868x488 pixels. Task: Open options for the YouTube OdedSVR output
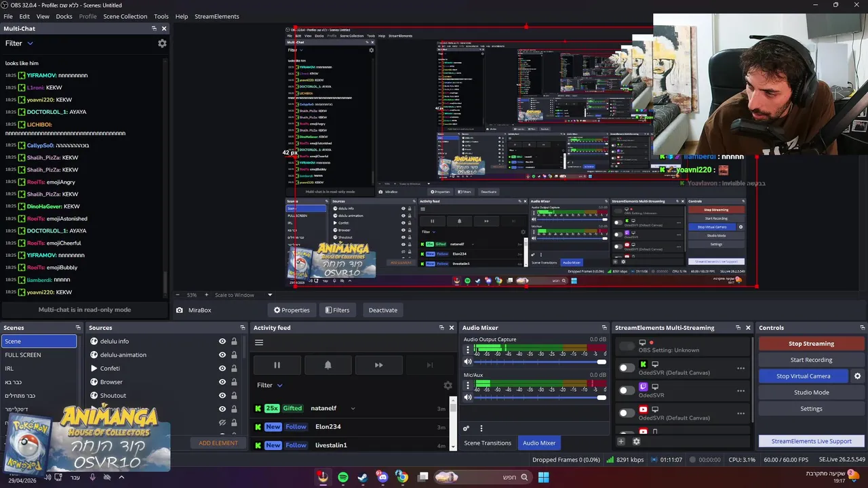[x=741, y=413]
